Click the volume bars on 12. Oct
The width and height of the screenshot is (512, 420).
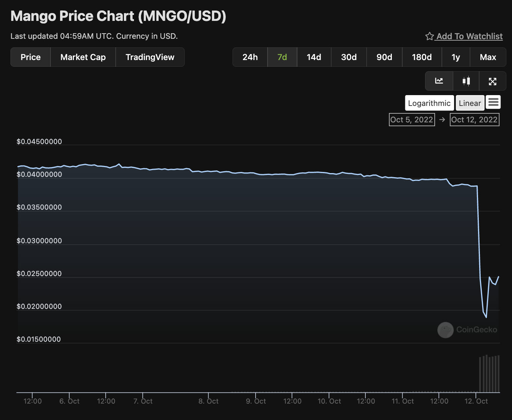(x=489, y=374)
